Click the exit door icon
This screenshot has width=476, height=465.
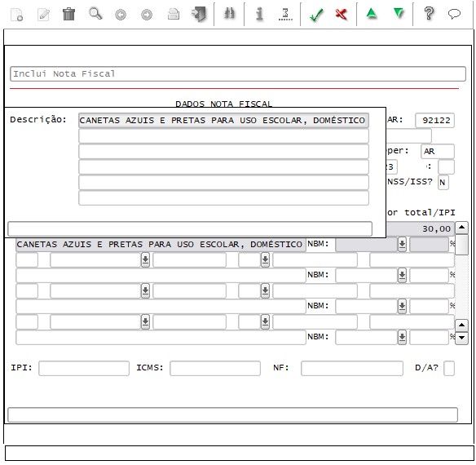(x=199, y=14)
